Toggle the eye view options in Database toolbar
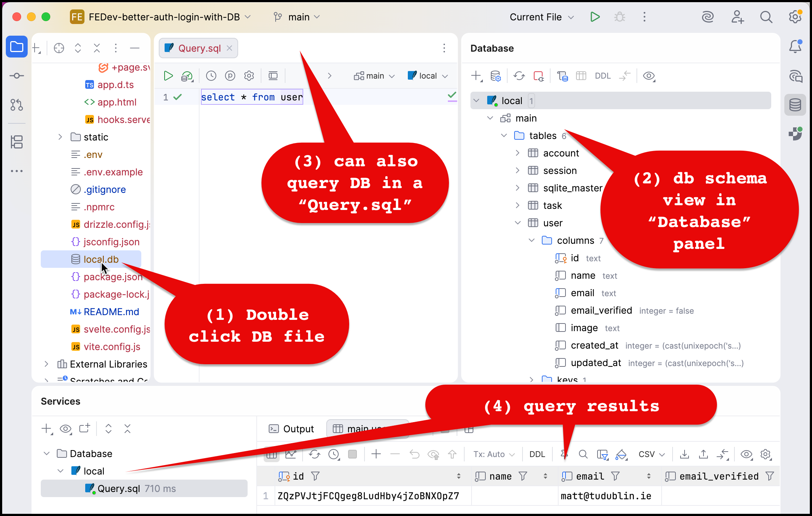The image size is (812, 516). pyautogui.click(x=649, y=76)
